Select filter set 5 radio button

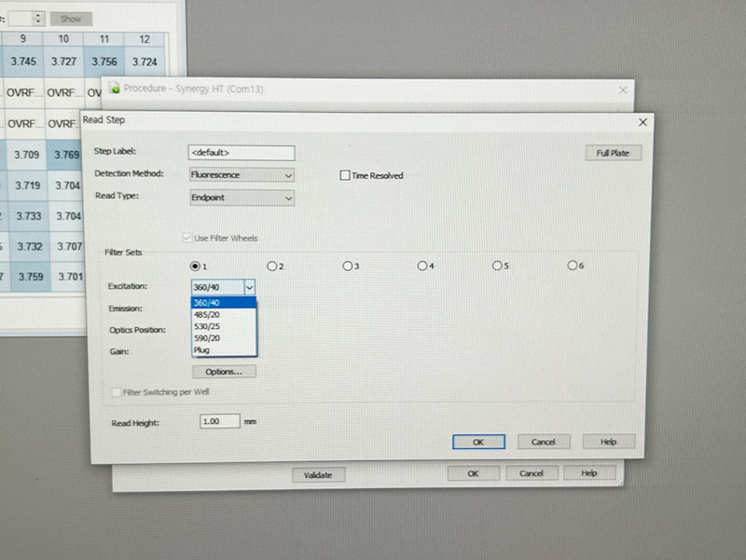point(497,266)
